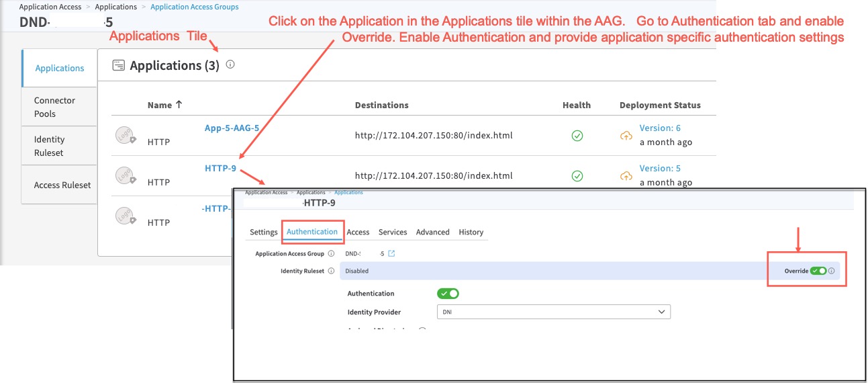The height and width of the screenshot is (383, 868).
Task: Click the deploy cloud icon for Version: 5
Action: click(x=626, y=176)
